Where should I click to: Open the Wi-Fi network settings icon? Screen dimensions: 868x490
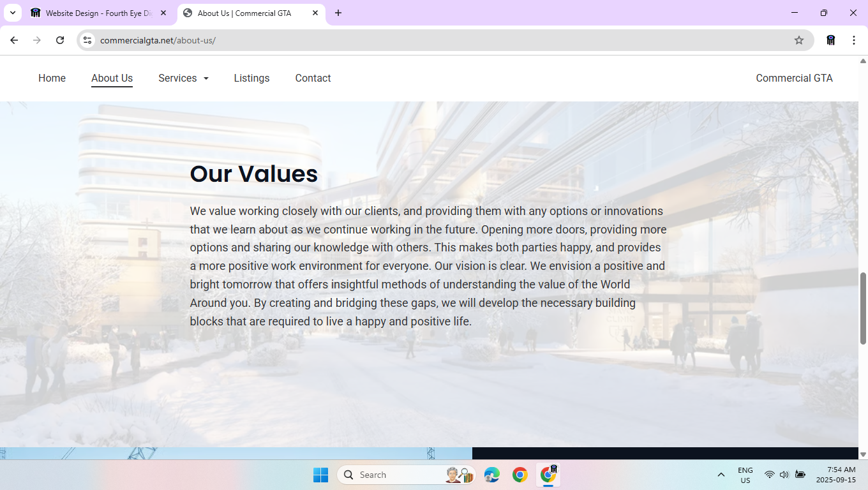770,475
